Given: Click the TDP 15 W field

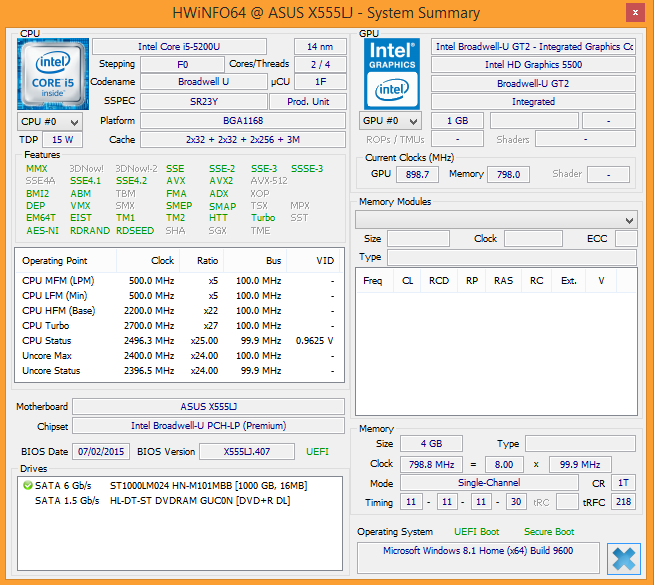Looking at the screenshot, I should tap(63, 140).
